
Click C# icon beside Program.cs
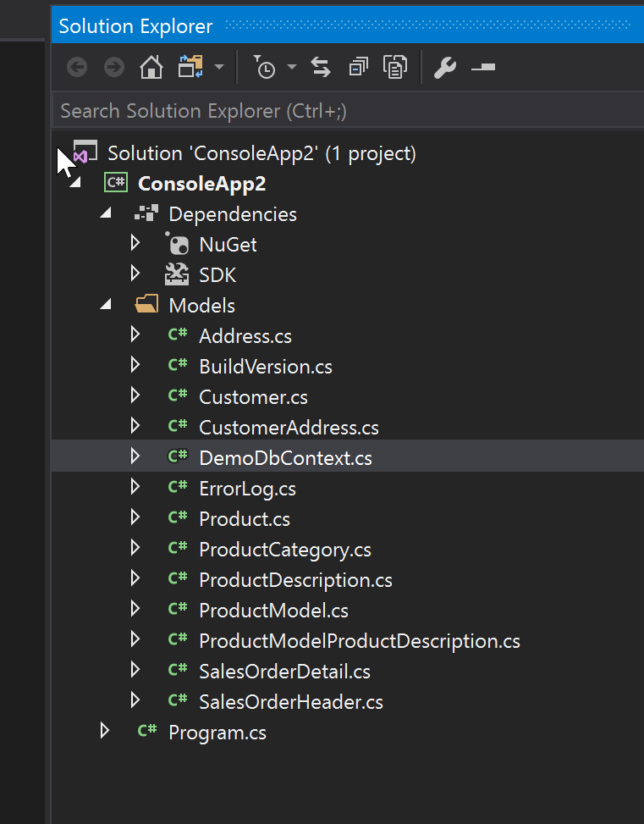147,731
